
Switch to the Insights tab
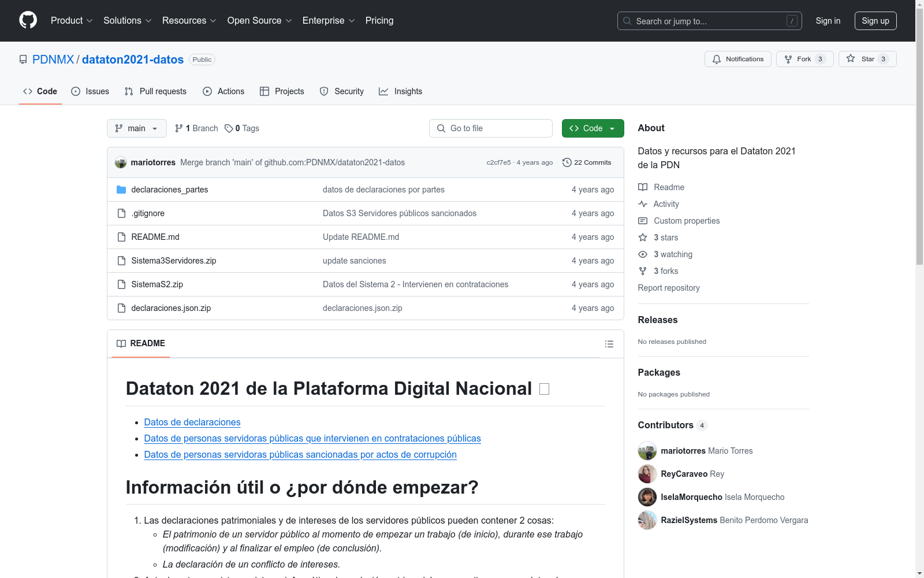[401, 91]
